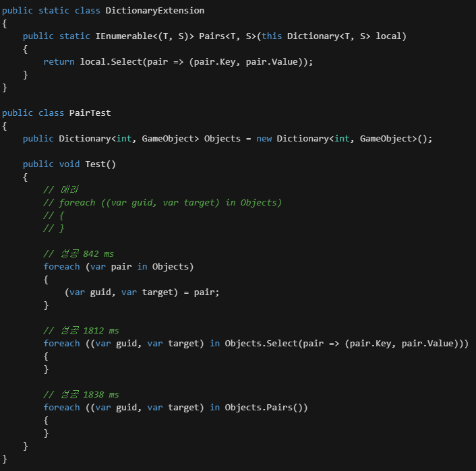This screenshot has width=476, height=471.
Task: Click Objects.Select in the second foreach
Action: pyautogui.click(x=261, y=344)
